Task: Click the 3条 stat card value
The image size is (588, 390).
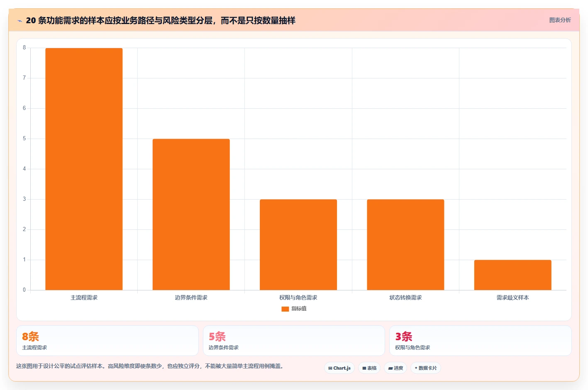Action: click(404, 336)
